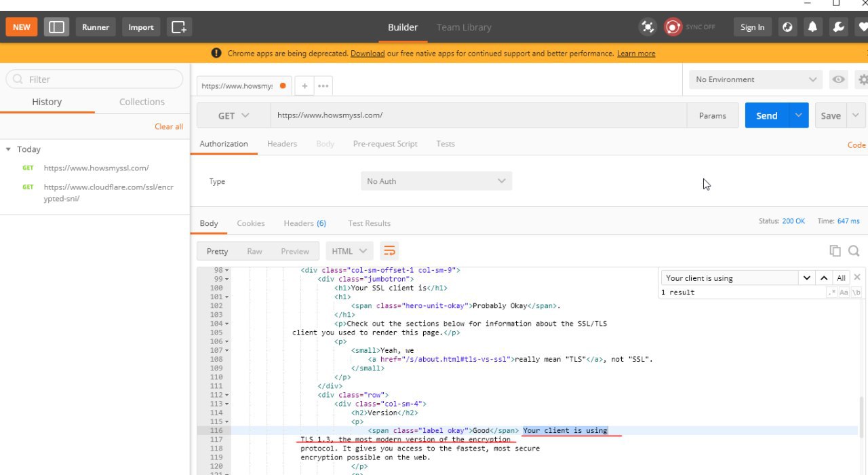Viewport: 868px width, 475px height.
Task: Click the request URL field
Action: click(478, 115)
